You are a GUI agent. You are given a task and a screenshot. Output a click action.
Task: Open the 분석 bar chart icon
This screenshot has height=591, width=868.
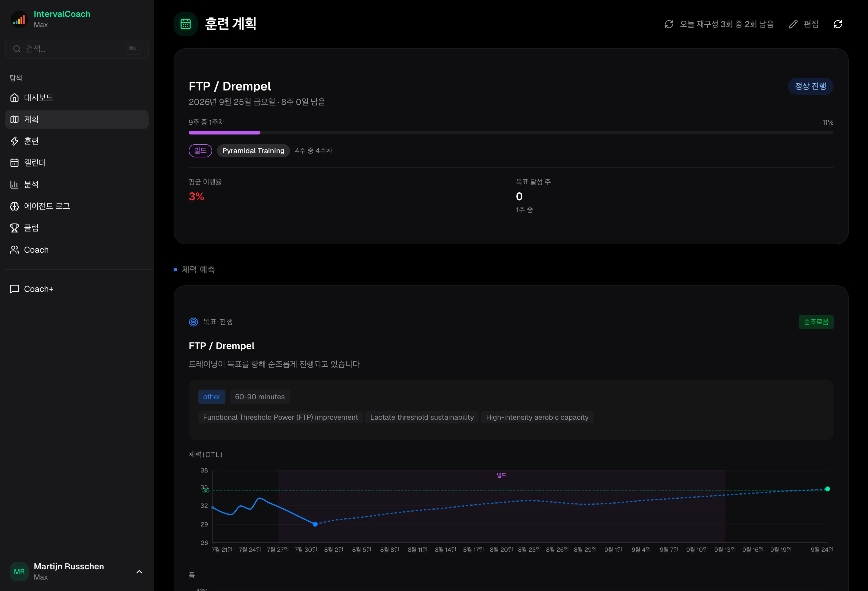pos(14,184)
